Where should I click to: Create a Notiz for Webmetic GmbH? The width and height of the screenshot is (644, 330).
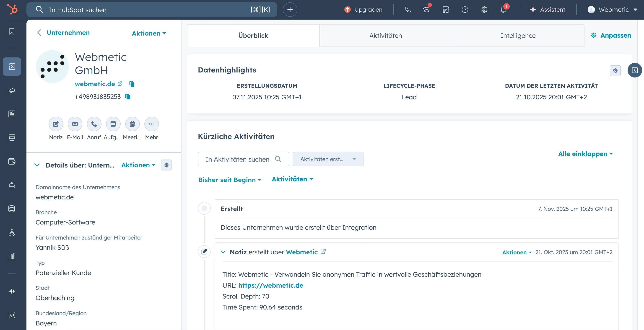[56, 124]
